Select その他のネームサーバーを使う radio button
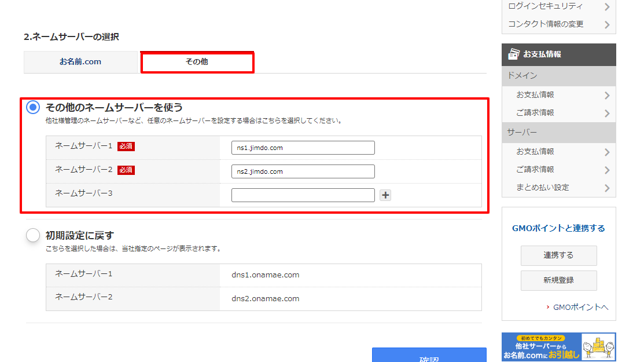The image size is (644, 362). pyautogui.click(x=34, y=107)
